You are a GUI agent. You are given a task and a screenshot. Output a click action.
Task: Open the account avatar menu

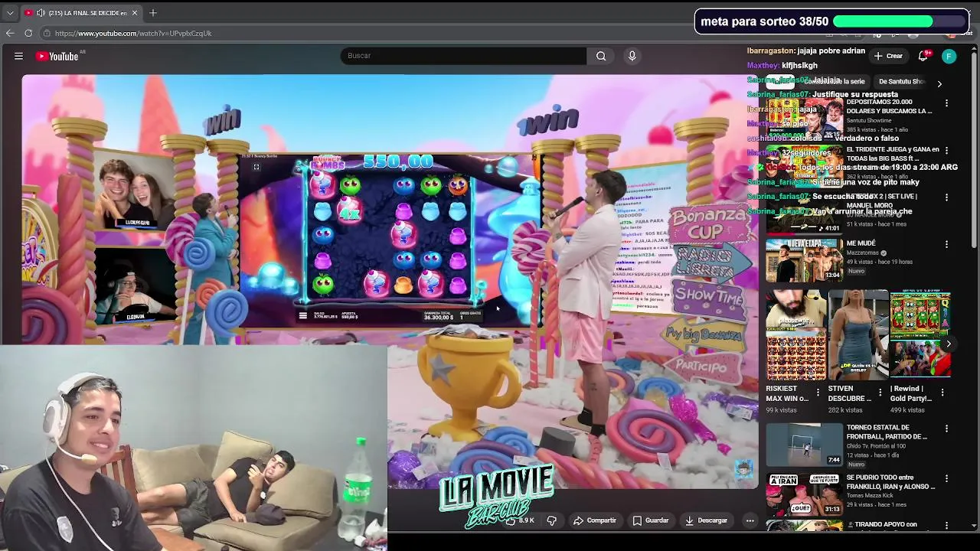coord(949,56)
